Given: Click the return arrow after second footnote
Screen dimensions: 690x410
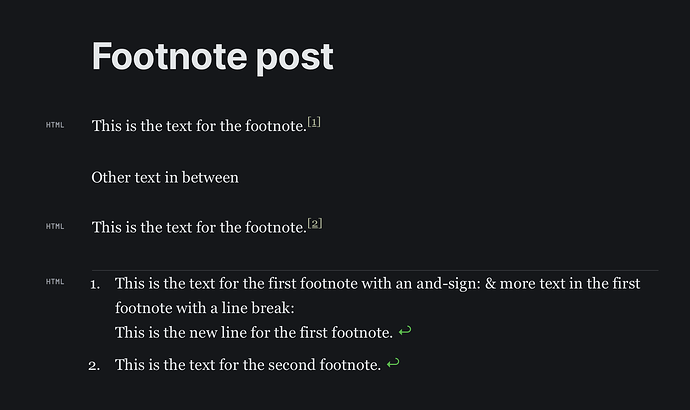Looking at the screenshot, I should (393, 363).
